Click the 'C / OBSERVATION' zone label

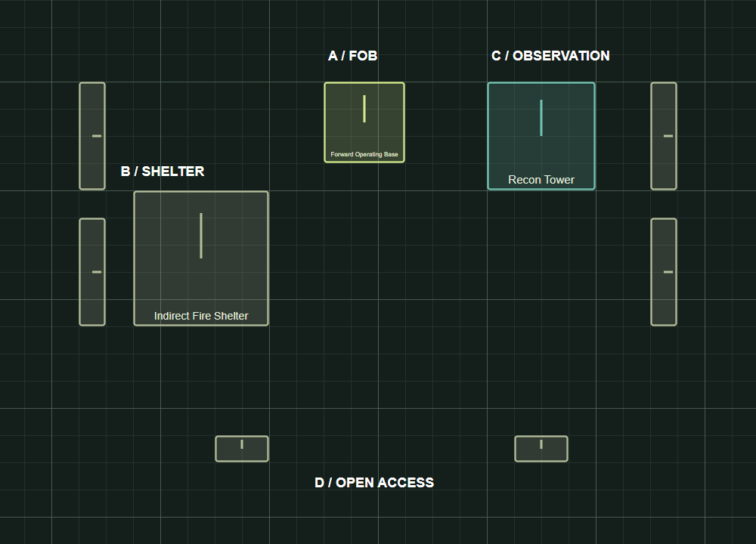coord(550,56)
